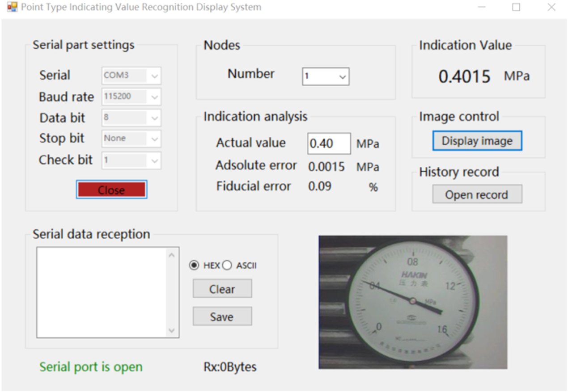Save the received serial data

tap(222, 316)
